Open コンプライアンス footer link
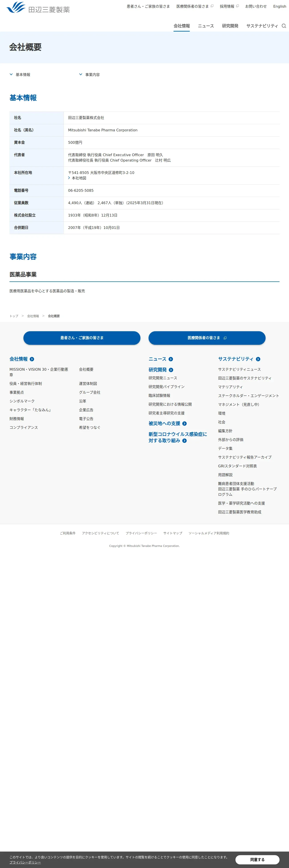Image resolution: width=289 pixels, height=868 pixels. coord(24,427)
